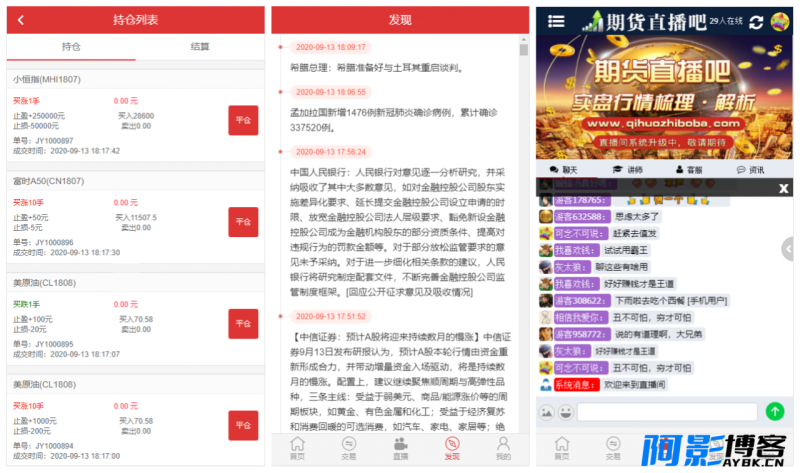800x473 pixels.
Task: Click 买涨10手 label under 富时A50
Action: coord(28,203)
